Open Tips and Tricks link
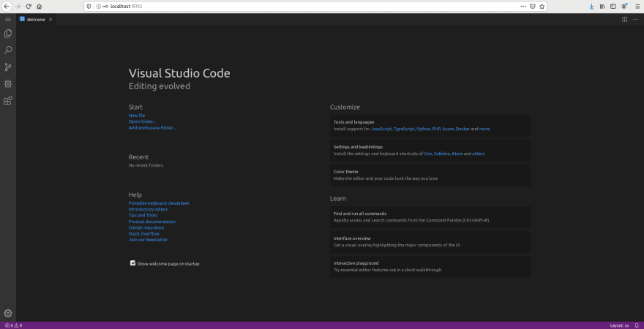The height and width of the screenshot is (329, 644). (x=143, y=216)
